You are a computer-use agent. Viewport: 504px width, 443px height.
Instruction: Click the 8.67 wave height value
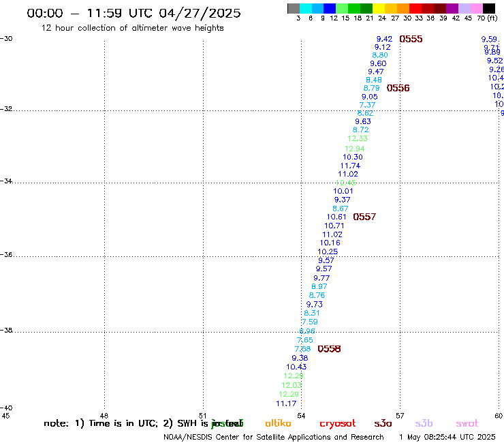(x=341, y=208)
